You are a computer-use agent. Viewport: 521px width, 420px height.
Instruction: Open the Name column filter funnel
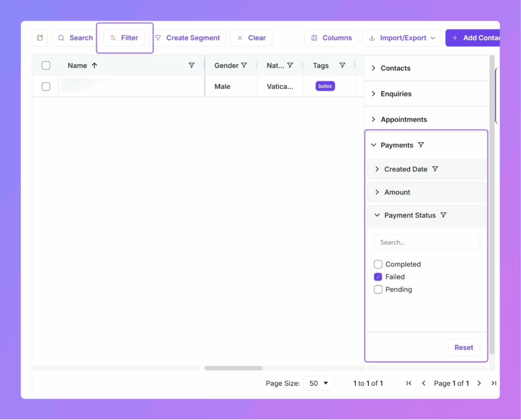192,65
